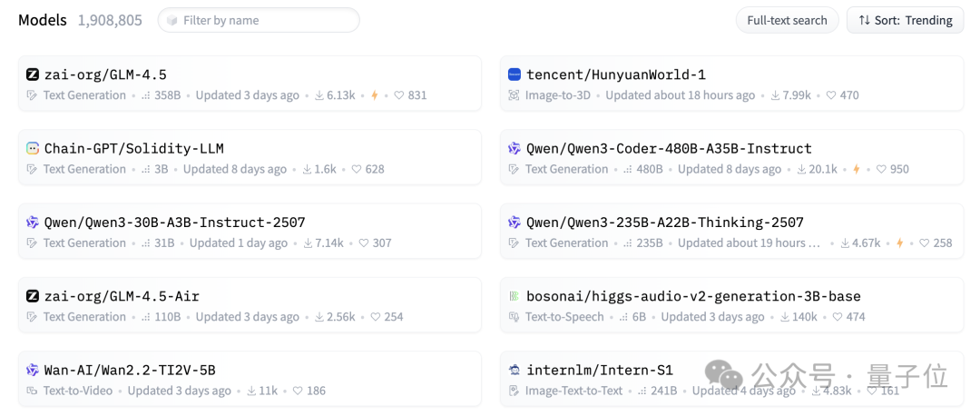Click the Image-to-3D label on HunyuanWorld-1 card
The height and width of the screenshot is (416, 980).
pos(556,95)
